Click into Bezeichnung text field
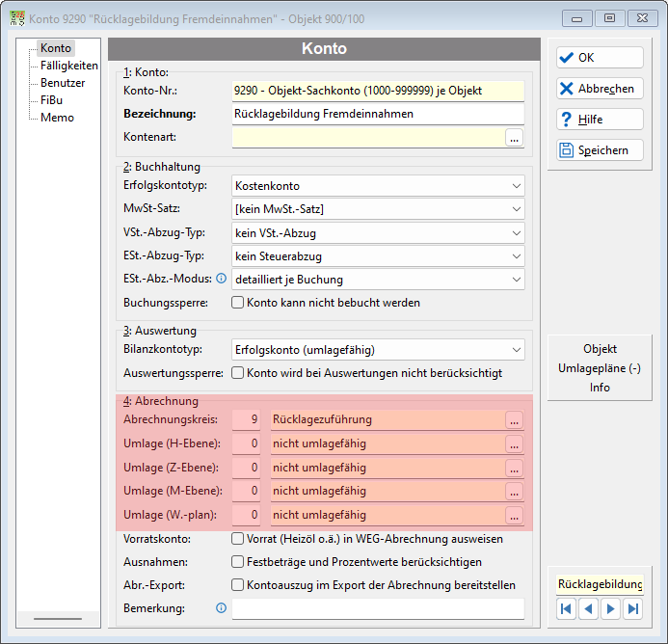This screenshot has height=644, width=668. (378, 114)
